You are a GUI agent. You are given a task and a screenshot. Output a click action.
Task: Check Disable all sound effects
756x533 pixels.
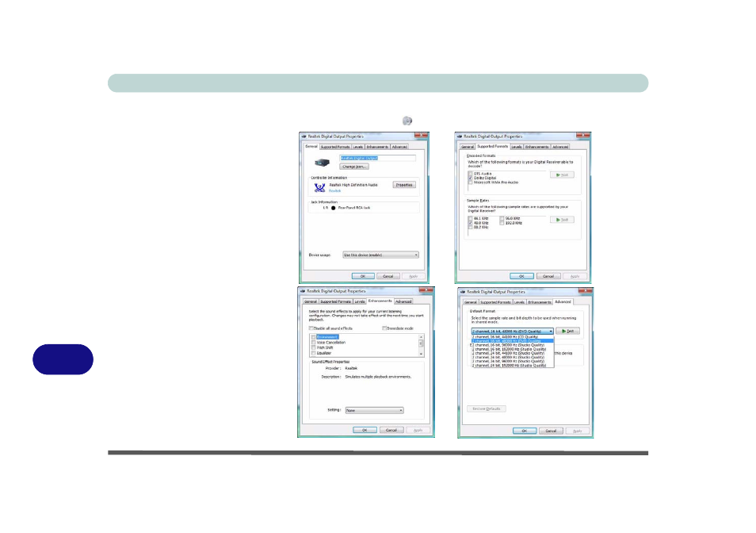pos(311,328)
